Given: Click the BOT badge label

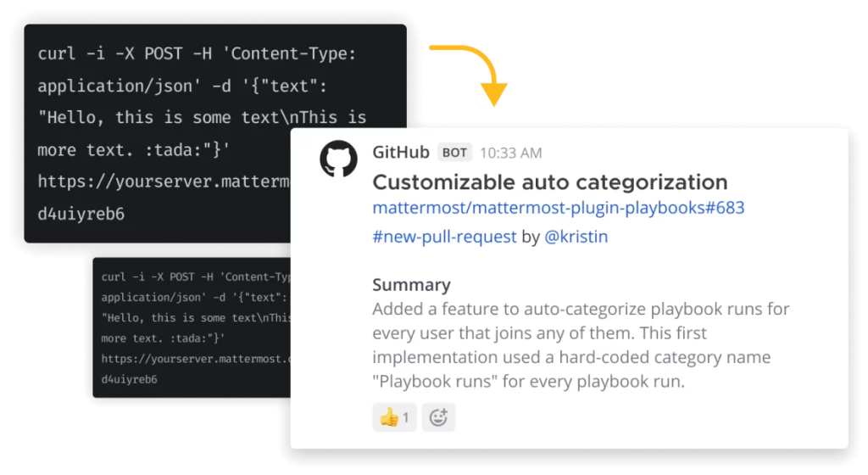Looking at the screenshot, I should 454,153.
